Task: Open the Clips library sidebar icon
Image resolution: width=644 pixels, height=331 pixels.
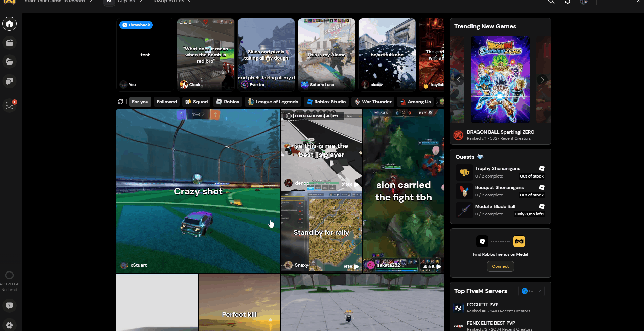Action: pyautogui.click(x=9, y=43)
